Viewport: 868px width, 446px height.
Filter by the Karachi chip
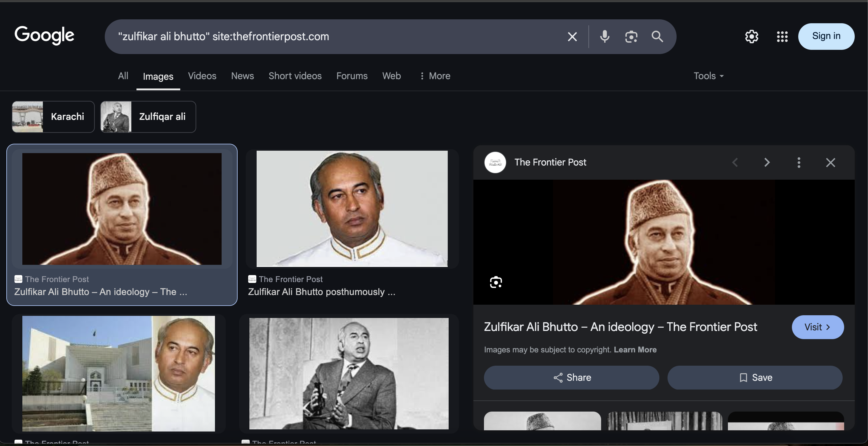click(53, 117)
